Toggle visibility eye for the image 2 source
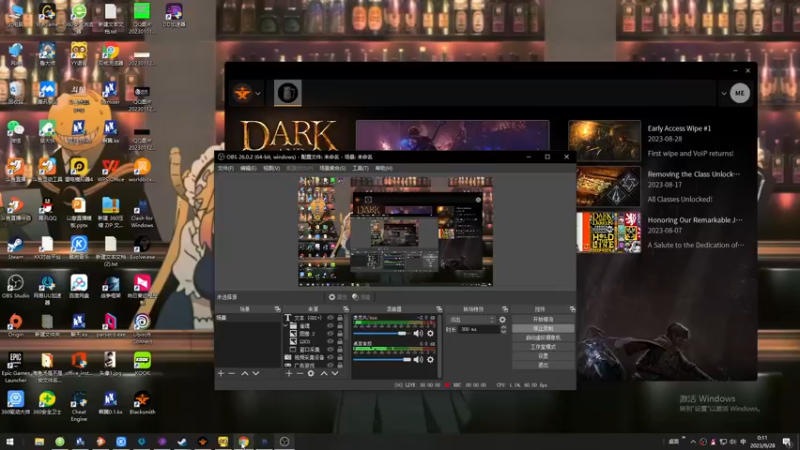Screen dimensions: 800x450 330,334
